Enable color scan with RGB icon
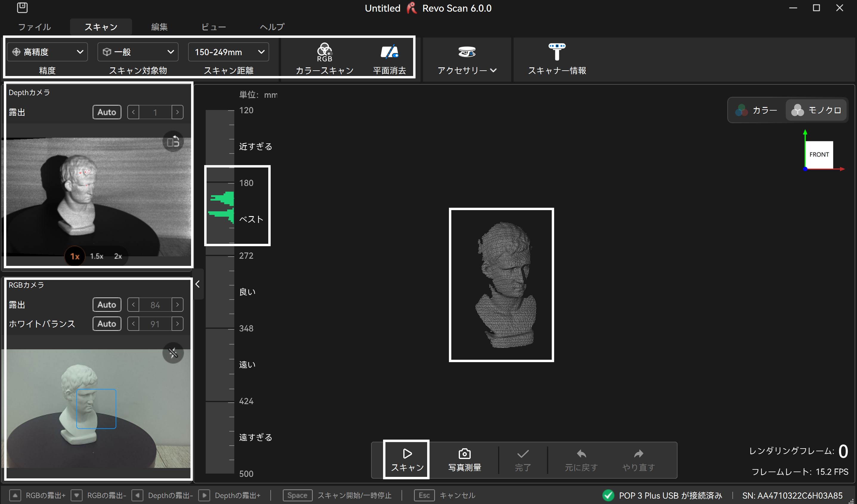Image resolution: width=857 pixels, height=504 pixels. click(324, 52)
